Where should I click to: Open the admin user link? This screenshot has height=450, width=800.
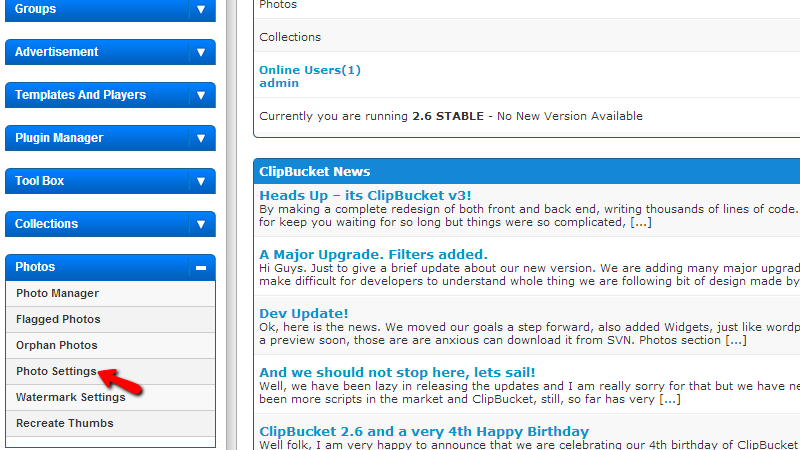click(279, 83)
